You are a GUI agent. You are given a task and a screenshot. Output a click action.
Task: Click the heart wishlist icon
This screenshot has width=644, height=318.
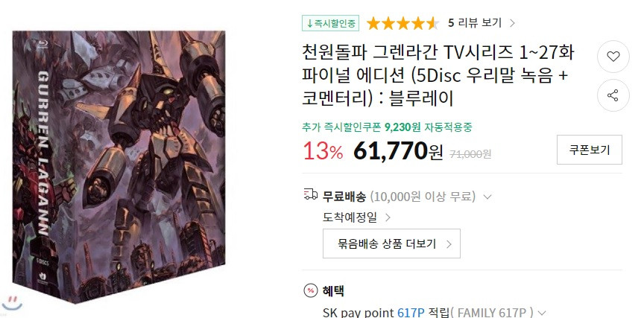(x=613, y=57)
